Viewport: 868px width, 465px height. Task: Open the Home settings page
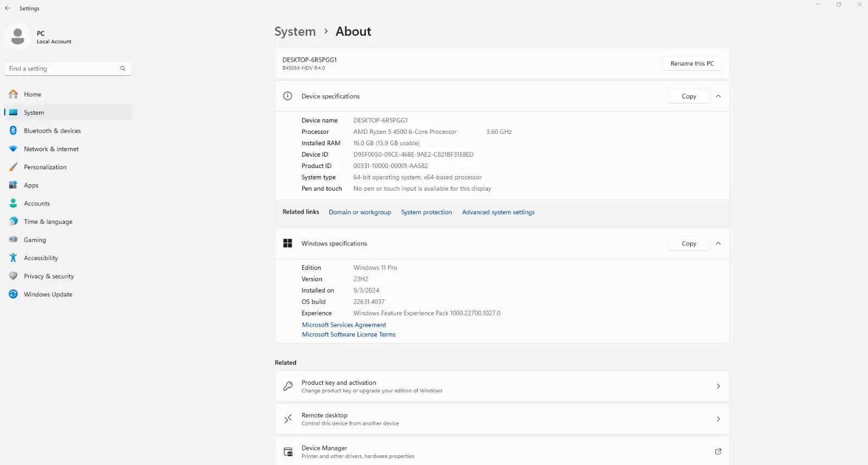pos(68,94)
